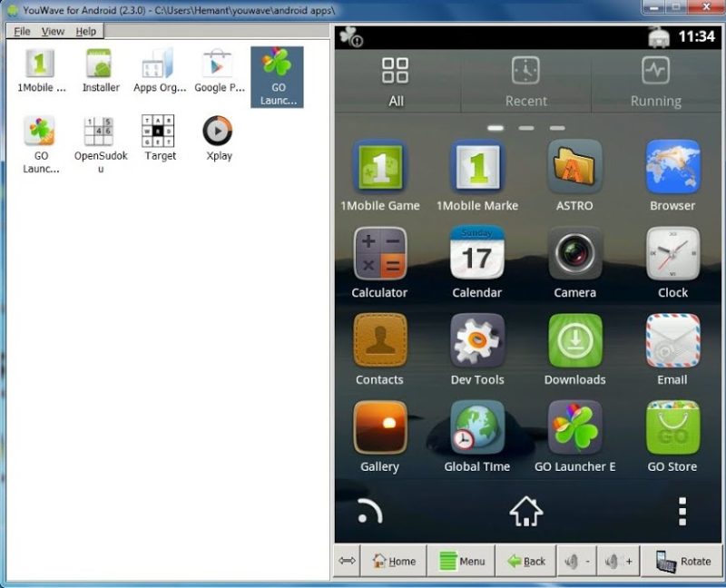
Task: Select Xplay in the apps panel
Action: coord(218,138)
